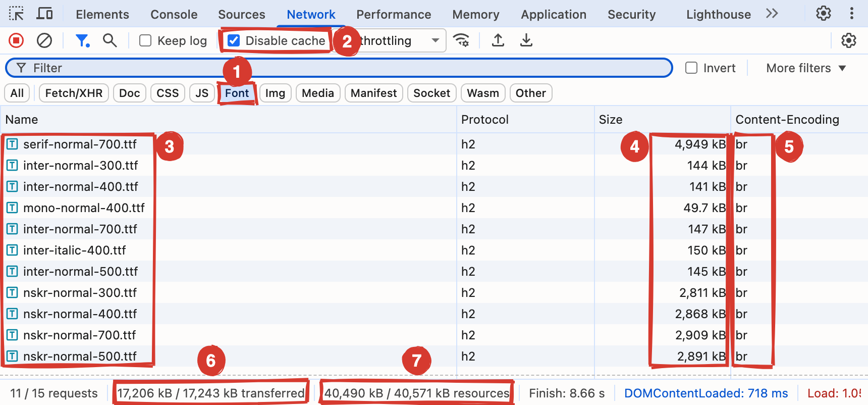Stop recording network log
Screen dimensions: 868x405
[x=16, y=40]
